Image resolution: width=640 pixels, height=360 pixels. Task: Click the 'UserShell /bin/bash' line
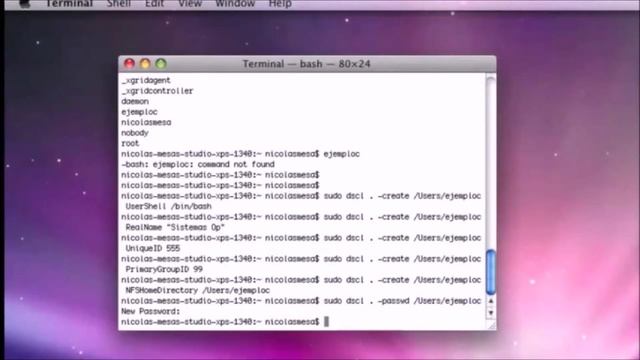pos(169,207)
